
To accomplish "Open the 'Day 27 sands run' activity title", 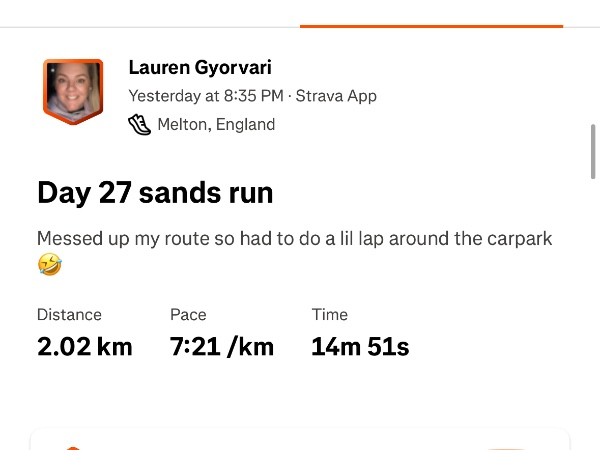I will [155, 192].
